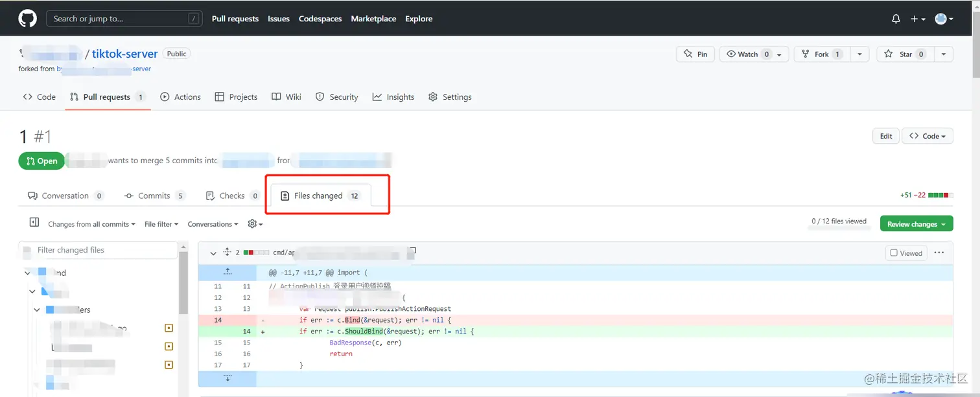
Task: Click the Filter changed files field
Action: (98, 250)
